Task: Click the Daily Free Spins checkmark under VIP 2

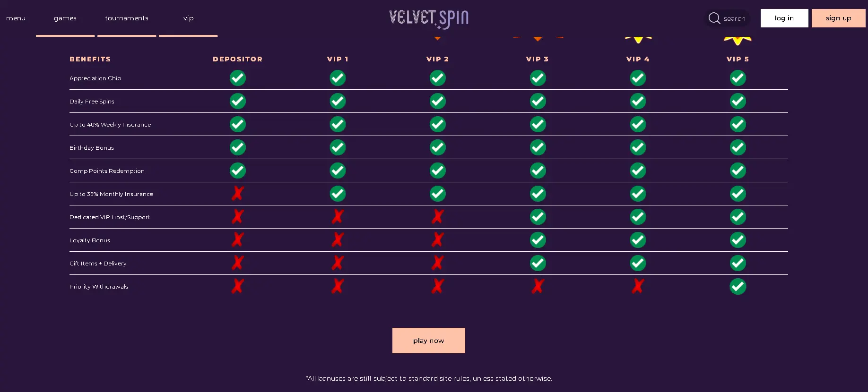Action: click(x=437, y=101)
